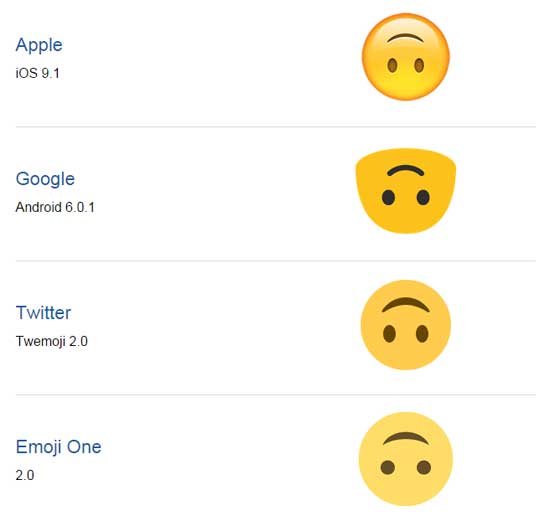Click Apple's upside-down face emoji
Screen dimensions: 550x521
405,57
